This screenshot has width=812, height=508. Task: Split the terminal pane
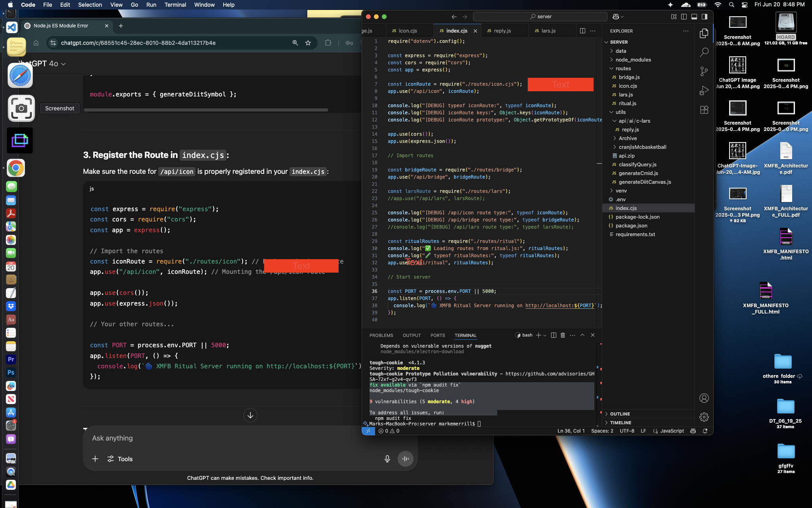point(553,335)
